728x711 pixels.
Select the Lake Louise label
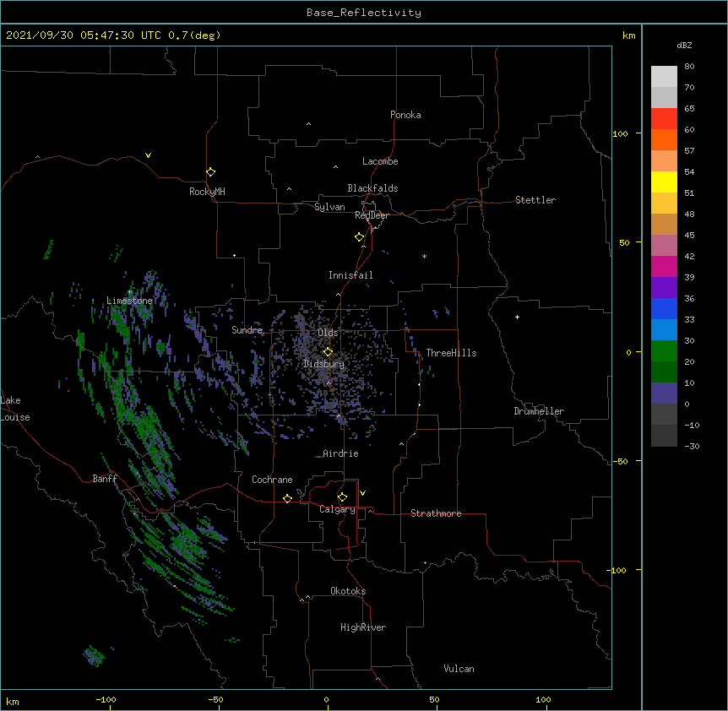point(15,409)
